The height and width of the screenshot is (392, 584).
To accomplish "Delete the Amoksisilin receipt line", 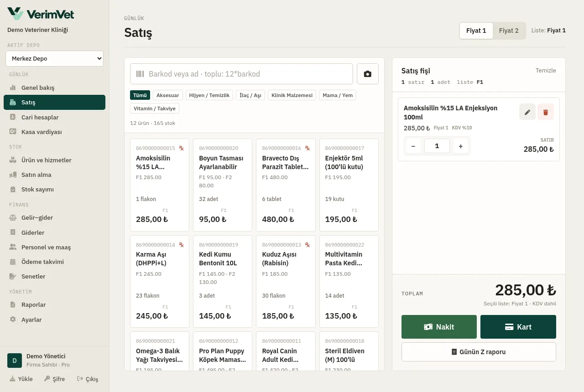I will point(546,112).
